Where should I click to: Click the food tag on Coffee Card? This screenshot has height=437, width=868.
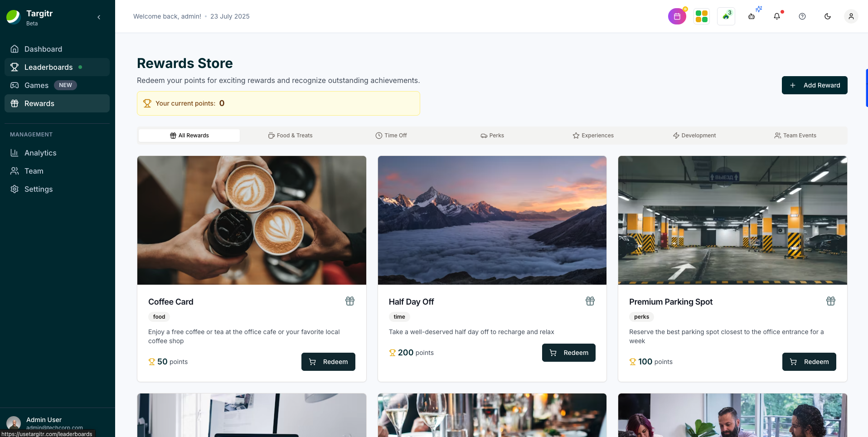click(x=159, y=317)
